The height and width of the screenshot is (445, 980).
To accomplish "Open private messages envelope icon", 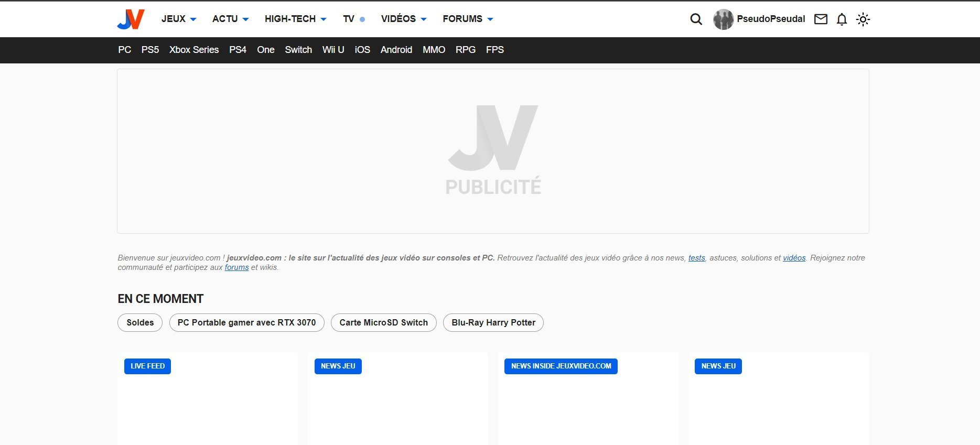I will point(821,19).
